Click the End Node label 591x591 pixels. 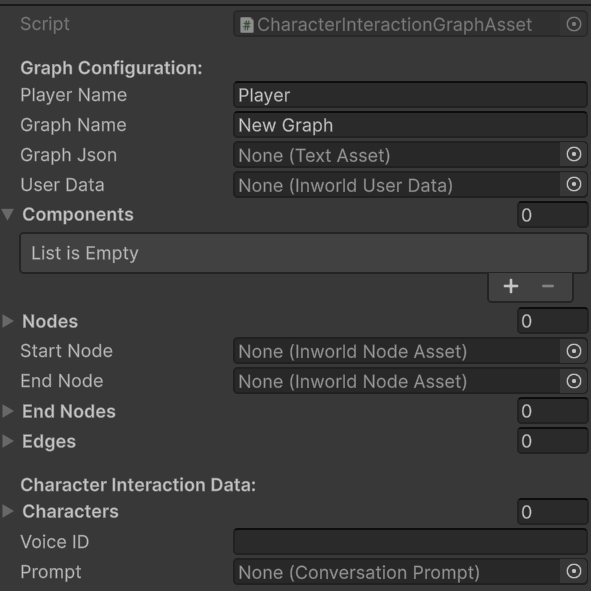(62, 381)
